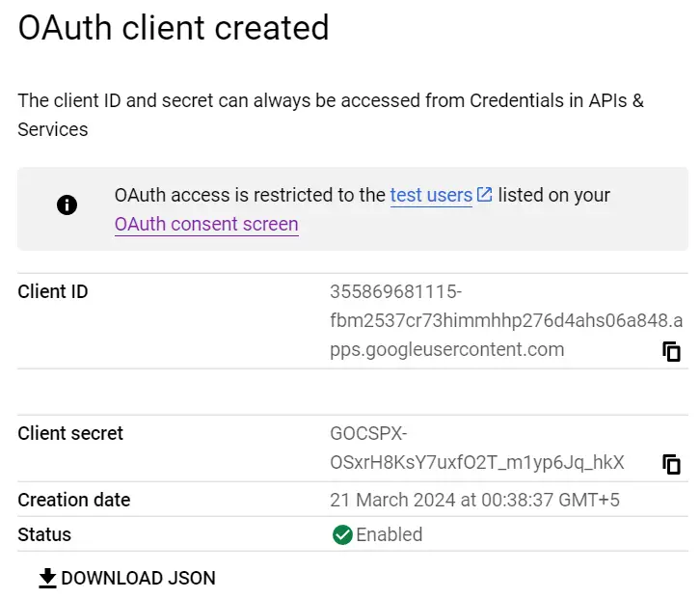Copy the Client ID to clipboard

pyautogui.click(x=671, y=351)
